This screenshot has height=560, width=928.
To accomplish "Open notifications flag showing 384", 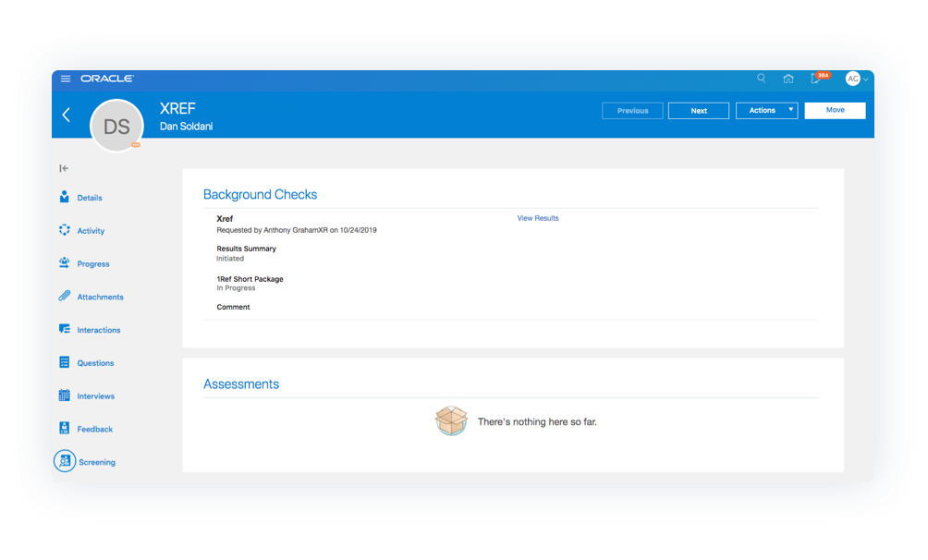I will [819, 78].
